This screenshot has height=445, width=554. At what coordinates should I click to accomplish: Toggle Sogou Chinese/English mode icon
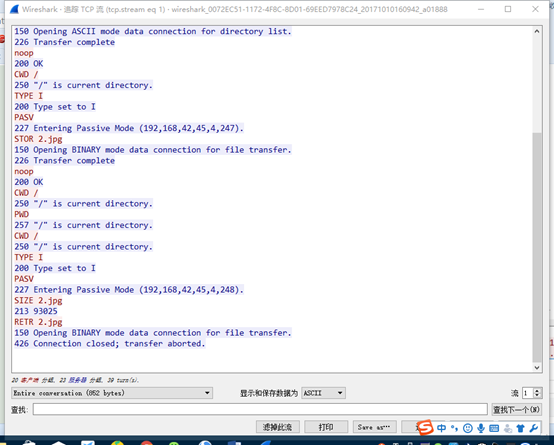[x=441, y=428]
